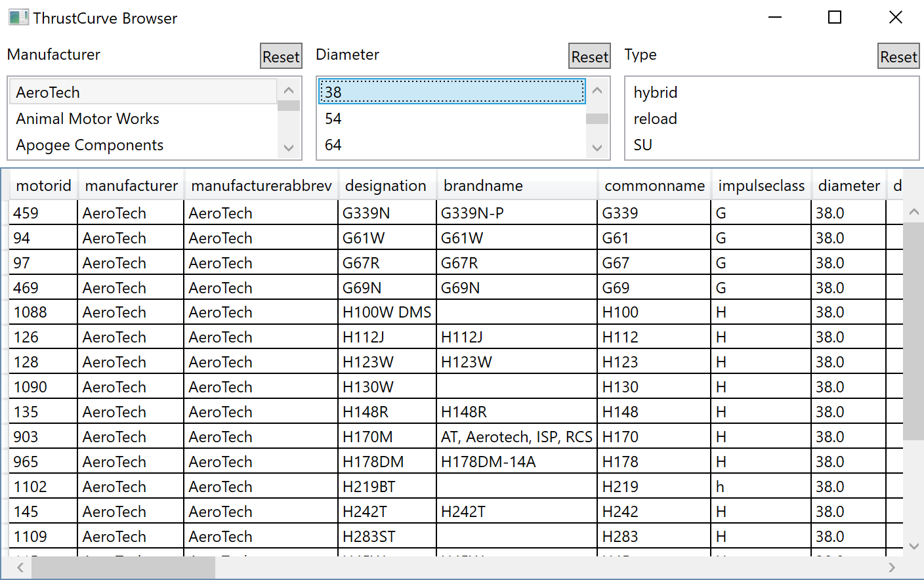This screenshot has height=580, width=924.
Task: Select diameter 38 in the list
Action: pyautogui.click(x=451, y=92)
